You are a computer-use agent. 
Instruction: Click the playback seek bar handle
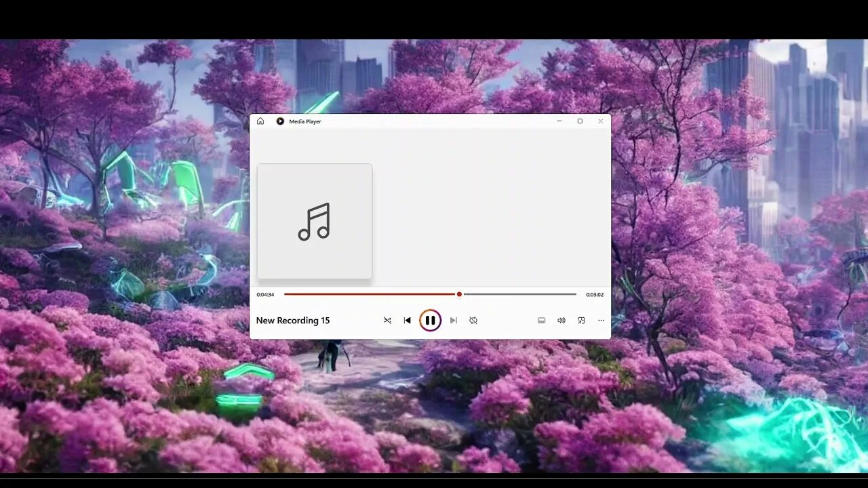pos(459,294)
